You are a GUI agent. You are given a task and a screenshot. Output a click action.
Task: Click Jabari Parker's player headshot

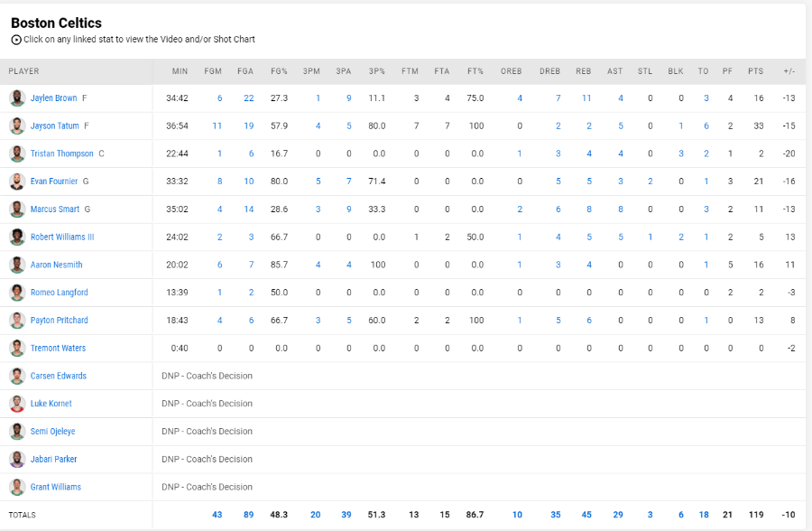click(17, 460)
